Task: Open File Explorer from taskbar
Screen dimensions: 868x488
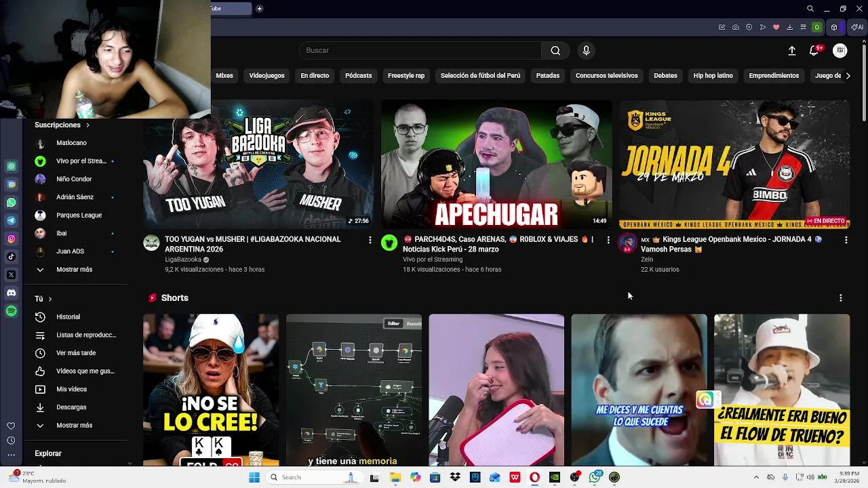Action: coord(395,477)
